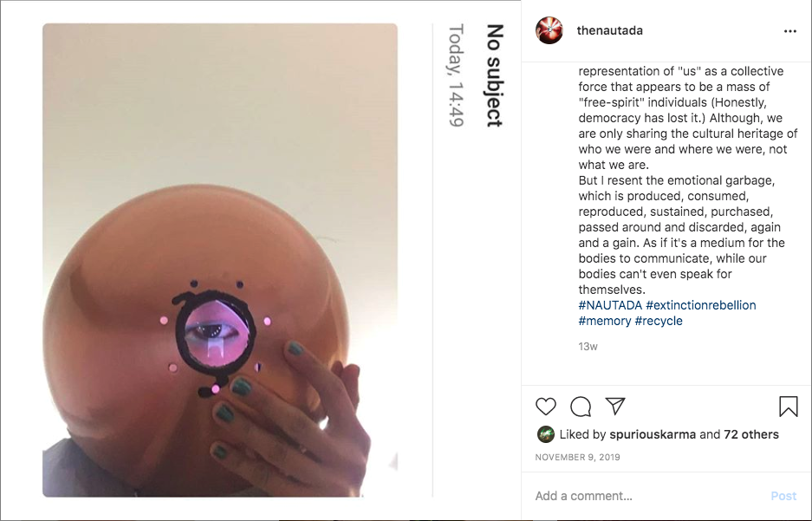
Task: View the 72 others who liked
Action: pyautogui.click(x=750, y=434)
